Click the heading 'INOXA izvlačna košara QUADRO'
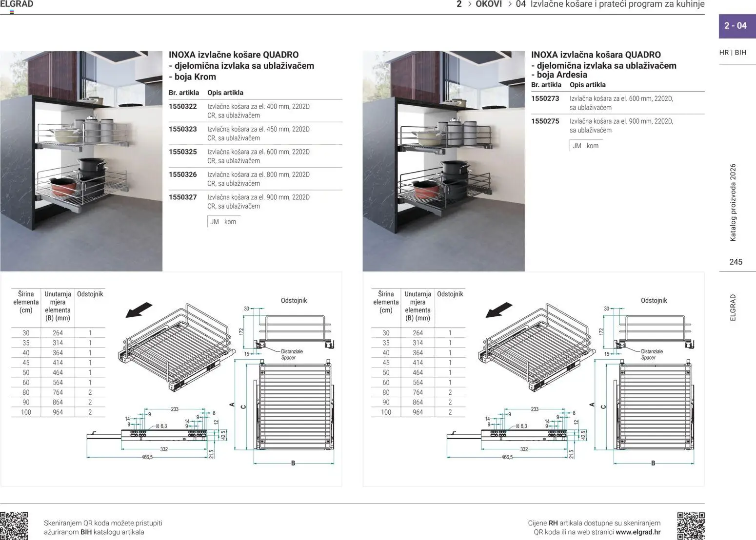 [x=596, y=55]
